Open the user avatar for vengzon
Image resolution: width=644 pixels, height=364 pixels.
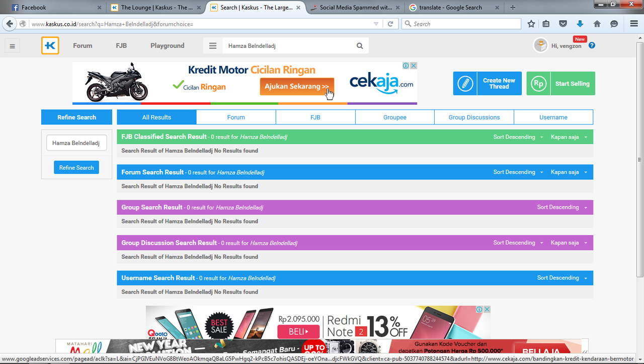[540, 45]
